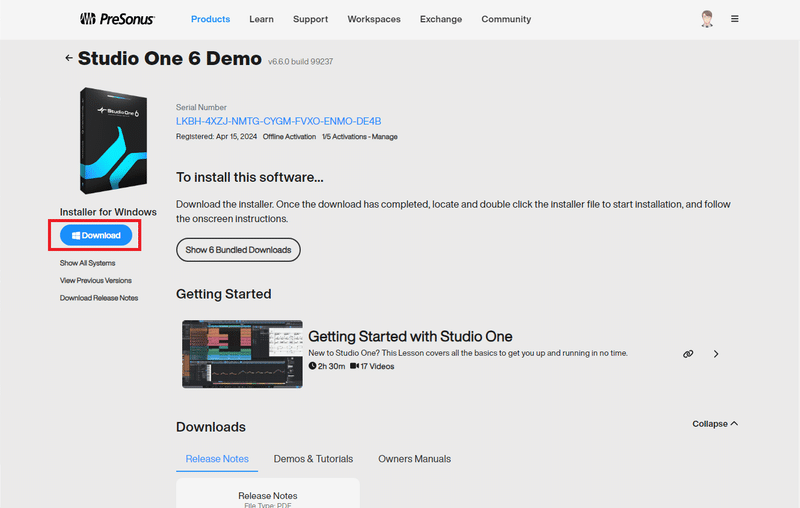This screenshot has height=508, width=800.
Task: Open the Community menu
Action: point(506,19)
